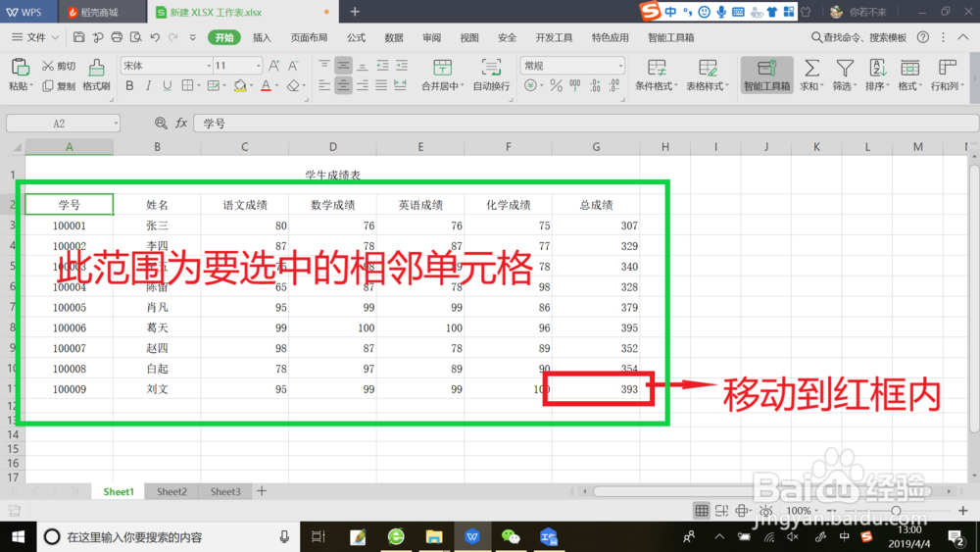Image resolution: width=980 pixels, height=552 pixels.
Task: Click Wrap Text (自动换行)
Action: [x=491, y=75]
